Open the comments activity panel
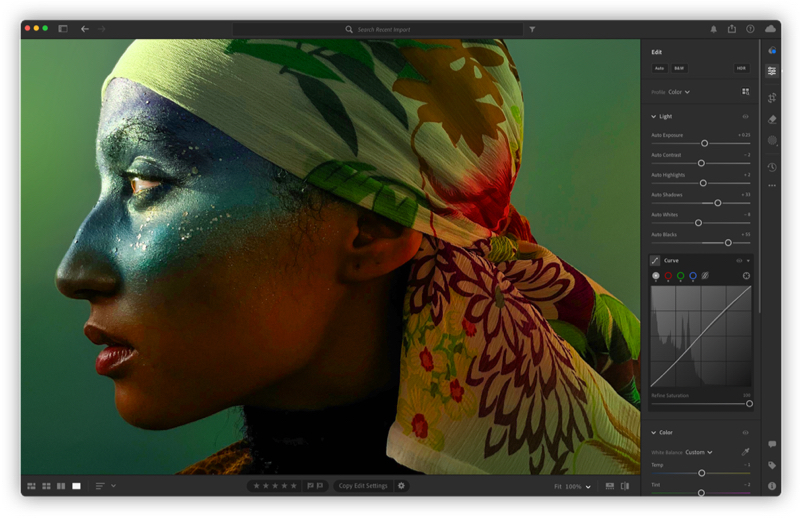Viewport: 801px width, 518px height. click(772, 444)
